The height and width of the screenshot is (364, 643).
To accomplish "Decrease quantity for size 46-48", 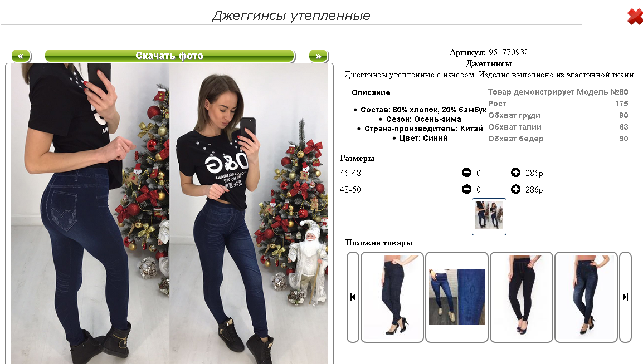I will [466, 173].
